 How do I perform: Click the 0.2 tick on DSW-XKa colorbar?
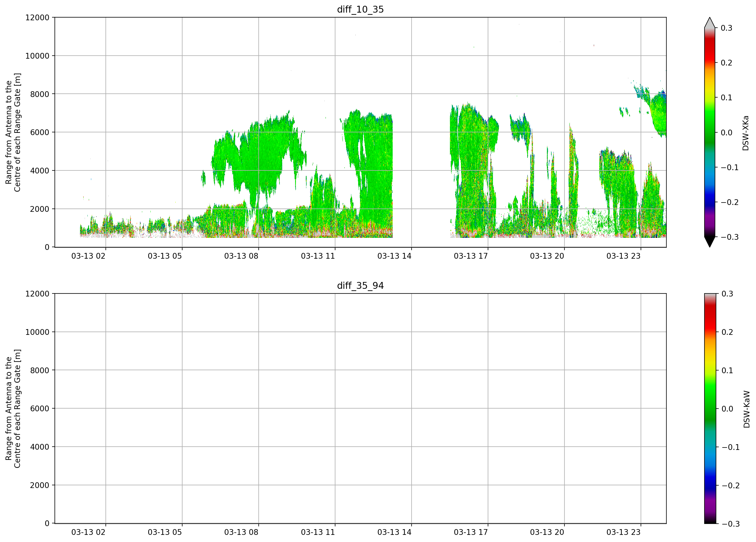[726, 63]
